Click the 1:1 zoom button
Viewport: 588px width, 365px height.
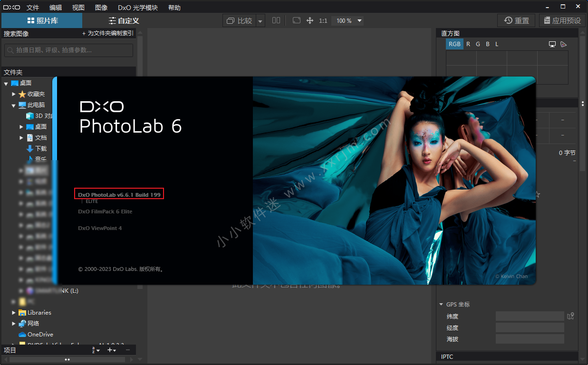pos(323,20)
